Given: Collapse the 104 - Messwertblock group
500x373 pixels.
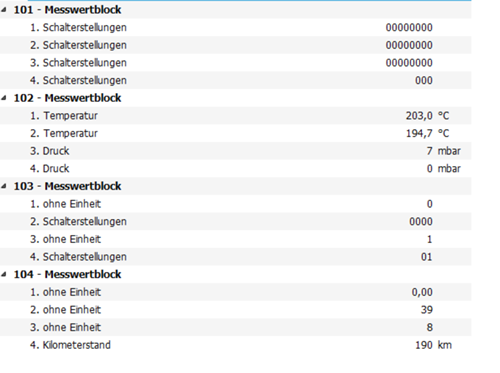Looking at the screenshot, I should (4, 275).
